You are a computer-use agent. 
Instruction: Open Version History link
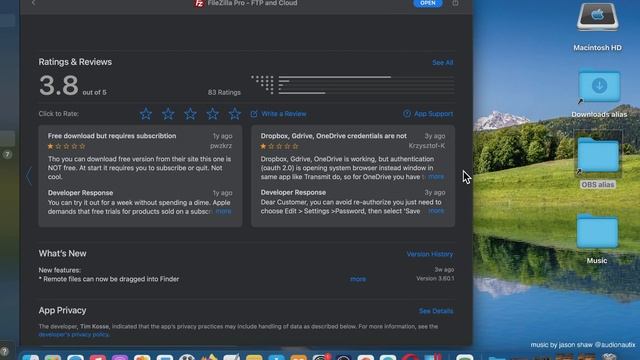[430, 254]
